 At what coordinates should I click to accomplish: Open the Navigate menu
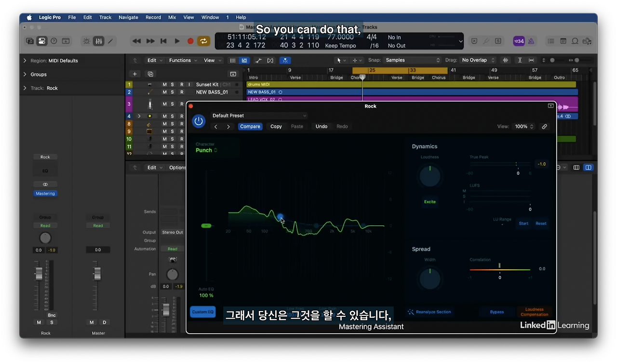coord(128,17)
